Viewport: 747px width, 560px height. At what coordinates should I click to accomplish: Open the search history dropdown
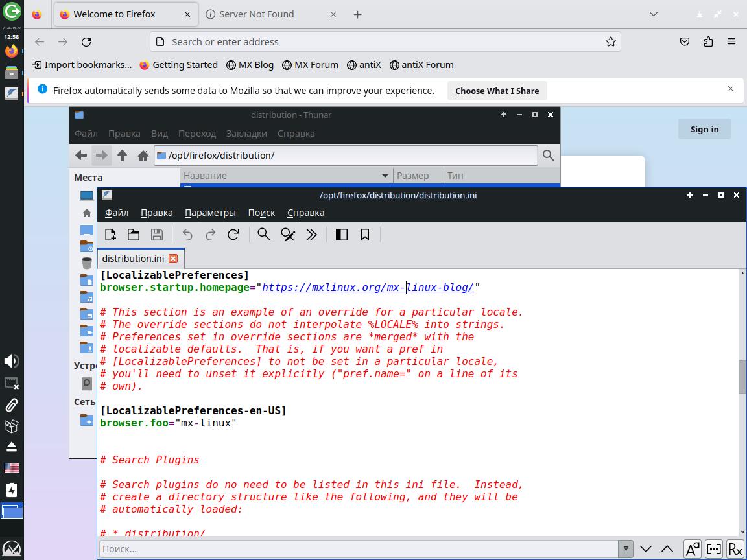pyautogui.click(x=625, y=549)
